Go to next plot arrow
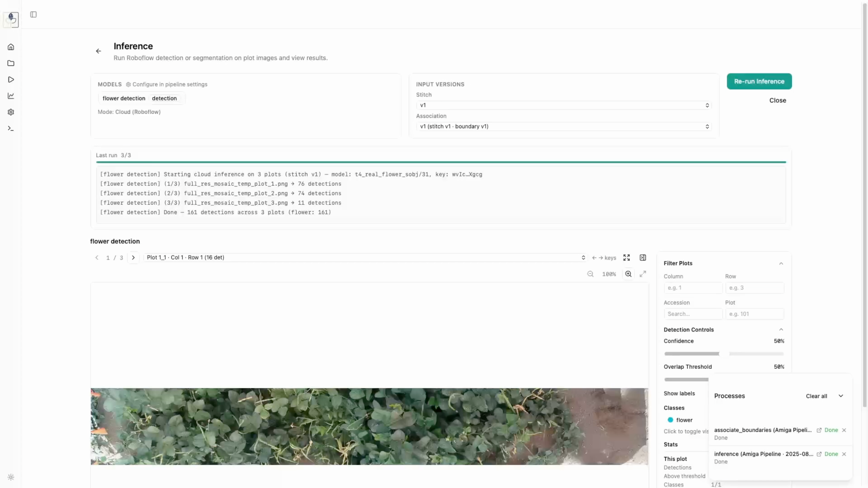Image resolution: width=868 pixels, height=488 pixels. point(133,257)
